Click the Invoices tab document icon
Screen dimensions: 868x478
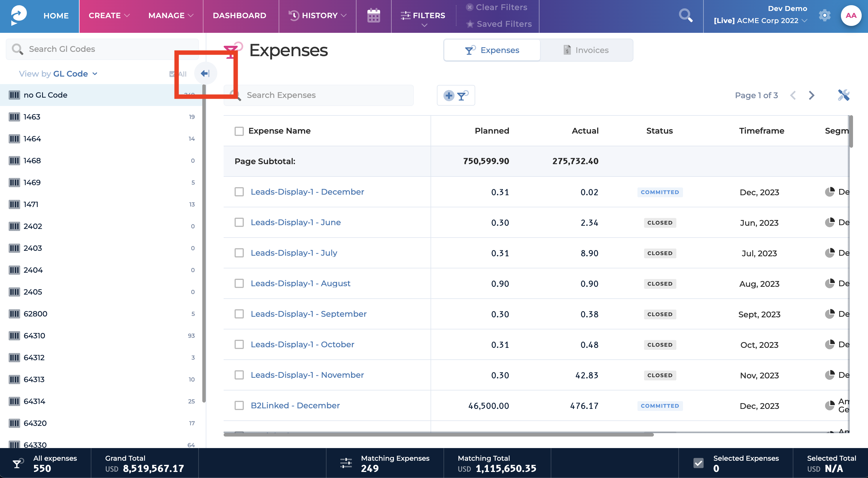click(567, 50)
